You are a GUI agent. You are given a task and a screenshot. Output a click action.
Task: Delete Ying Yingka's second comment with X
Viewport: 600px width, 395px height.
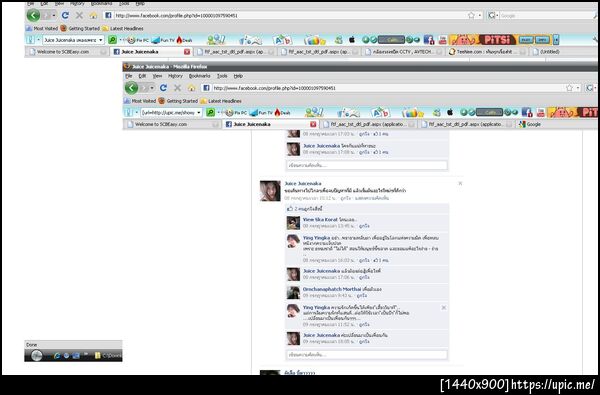point(443,308)
